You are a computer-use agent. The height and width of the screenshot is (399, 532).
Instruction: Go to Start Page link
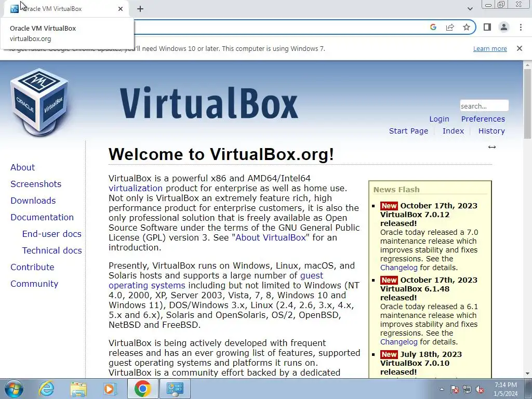tap(408, 131)
